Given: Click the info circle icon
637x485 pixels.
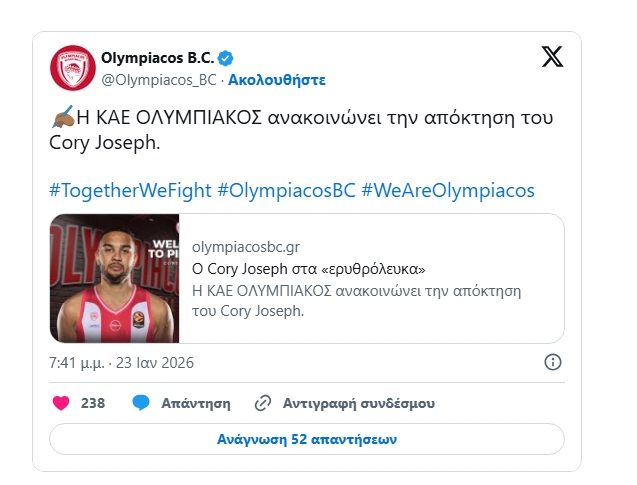Looking at the screenshot, I should coord(552,361).
